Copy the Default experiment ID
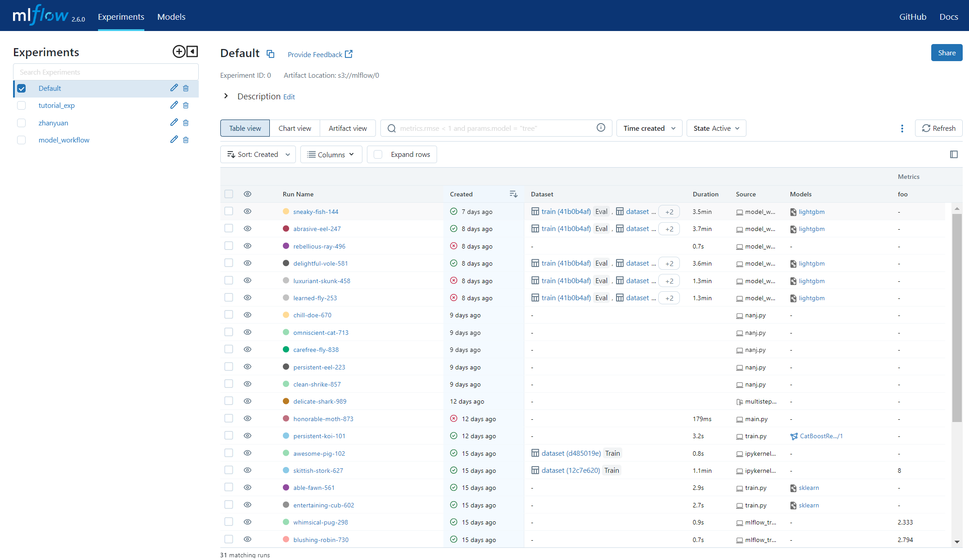Image resolution: width=969 pixels, height=560 pixels. click(x=271, y=53)
